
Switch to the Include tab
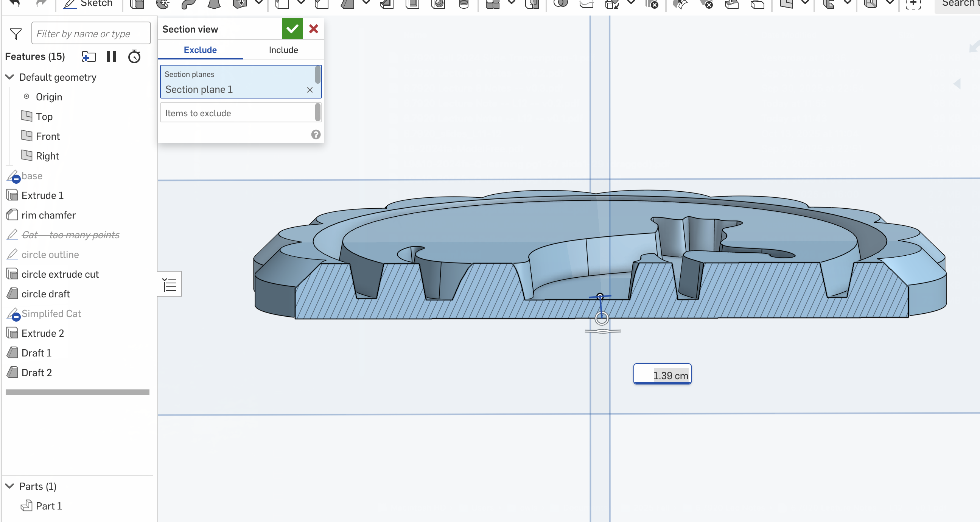coord(283,50)
